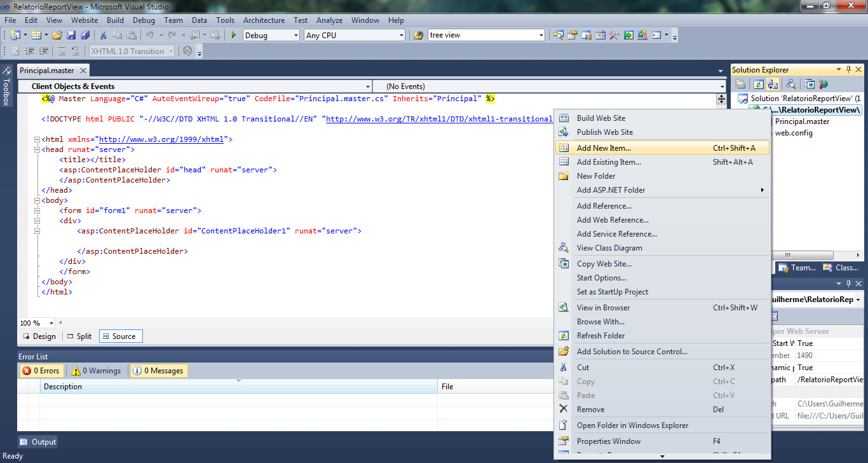The width and height of the screenshot is (868, 463).
Task: Click View Class Diagram icon in Solution Explorer toolbar
Action: (x=791, y=84)
